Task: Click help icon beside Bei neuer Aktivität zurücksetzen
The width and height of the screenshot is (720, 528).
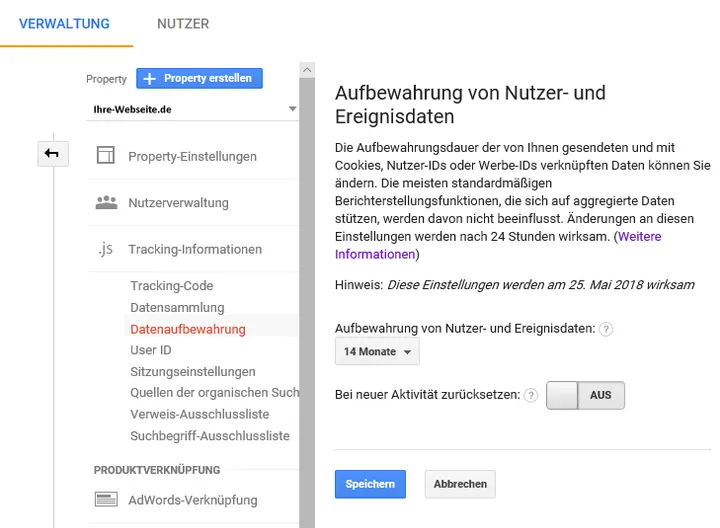Action: point(531,395)
